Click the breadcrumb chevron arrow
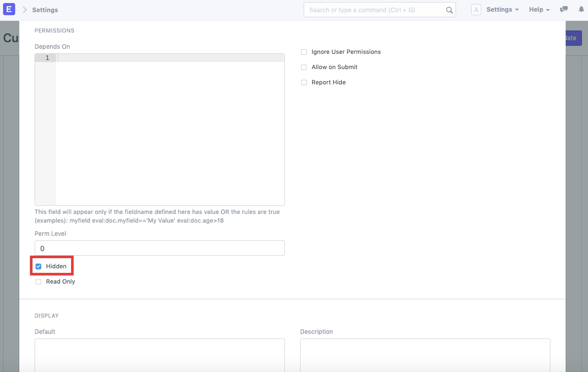Screen dimensions: 588x372 24,10
